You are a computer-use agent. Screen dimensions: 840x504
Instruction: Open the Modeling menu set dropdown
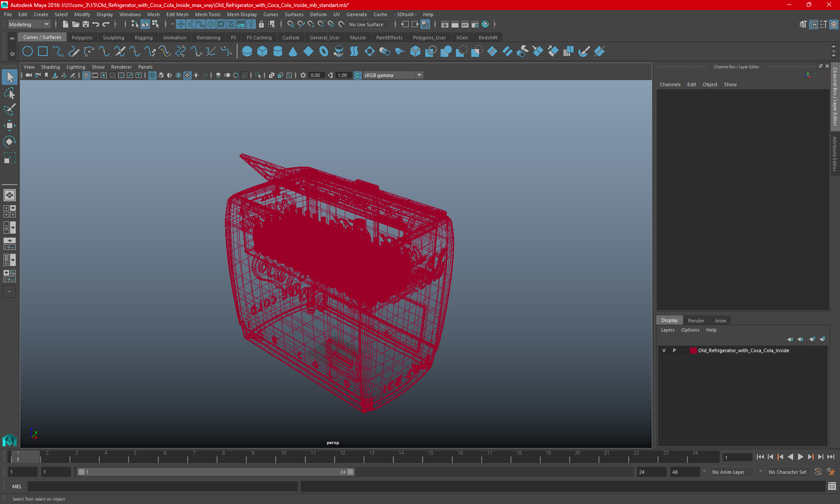[x=29, y=24]
